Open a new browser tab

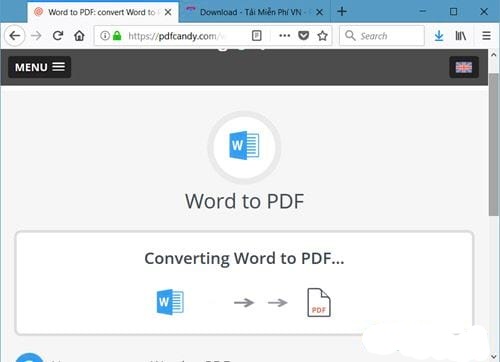pos(342,12)
